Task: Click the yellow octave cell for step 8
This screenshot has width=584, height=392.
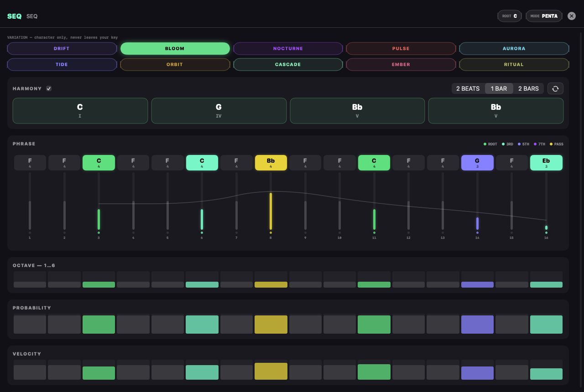Action: pos(271,279)
